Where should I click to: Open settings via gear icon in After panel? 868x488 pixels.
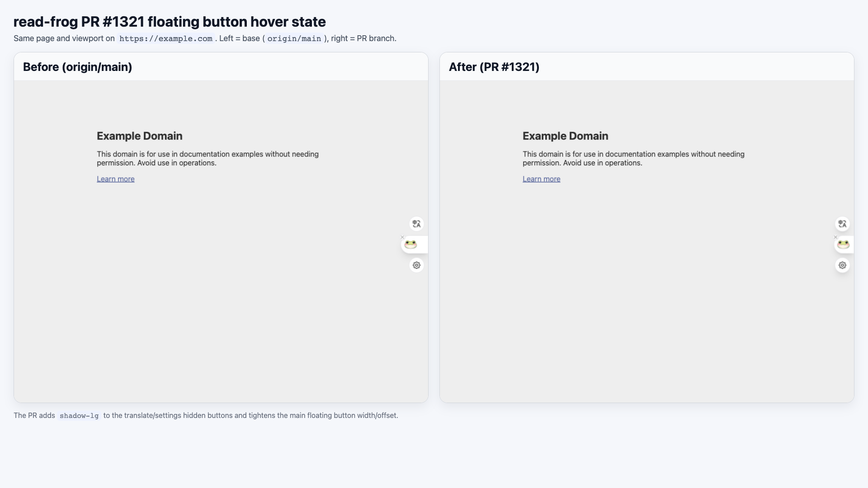[843, 265]
